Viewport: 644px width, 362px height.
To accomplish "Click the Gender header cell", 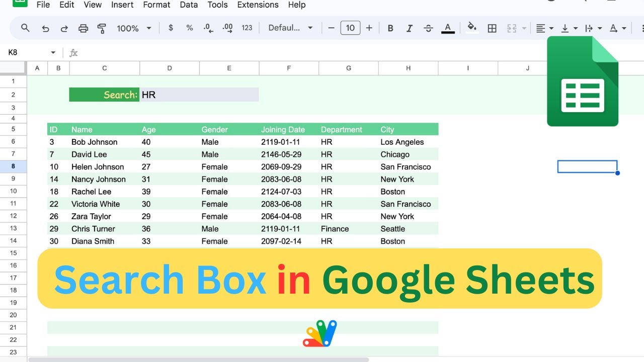I will [x=229, y=129].
